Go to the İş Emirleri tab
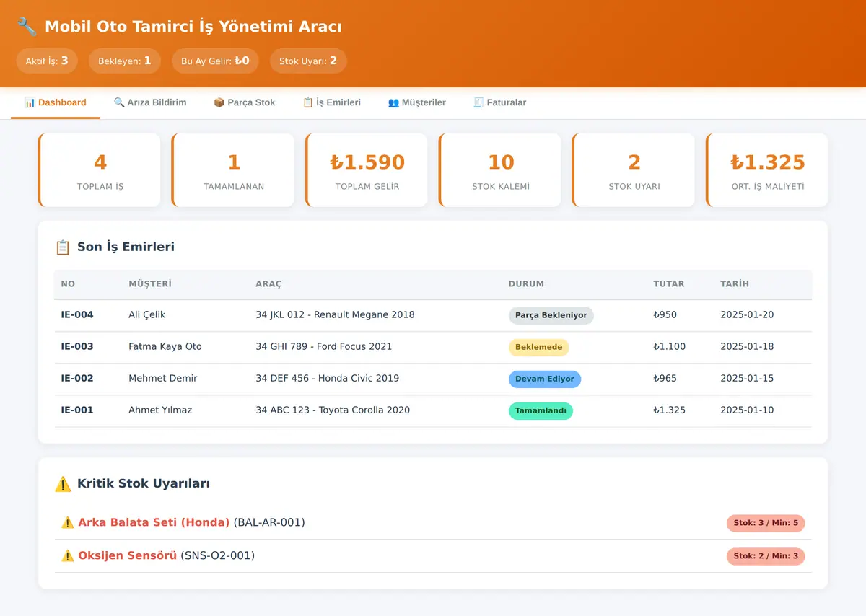866x616 pixels. 332,102
